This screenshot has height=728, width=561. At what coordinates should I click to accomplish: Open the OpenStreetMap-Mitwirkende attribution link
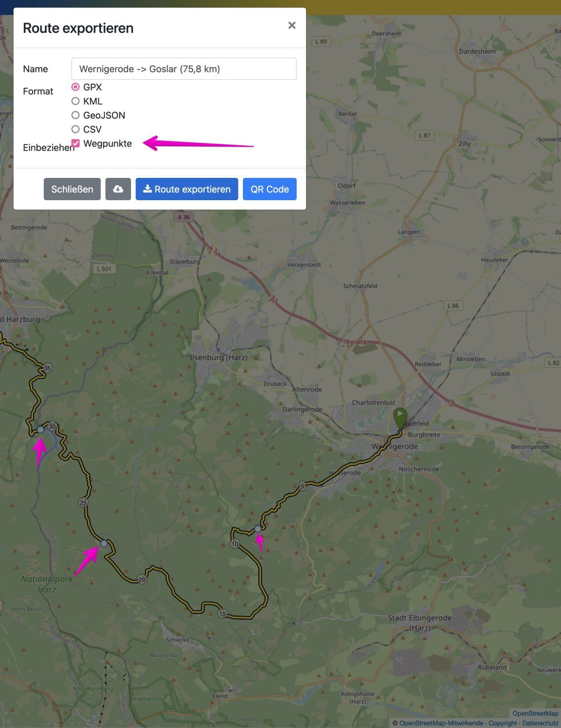coord(441,723)
